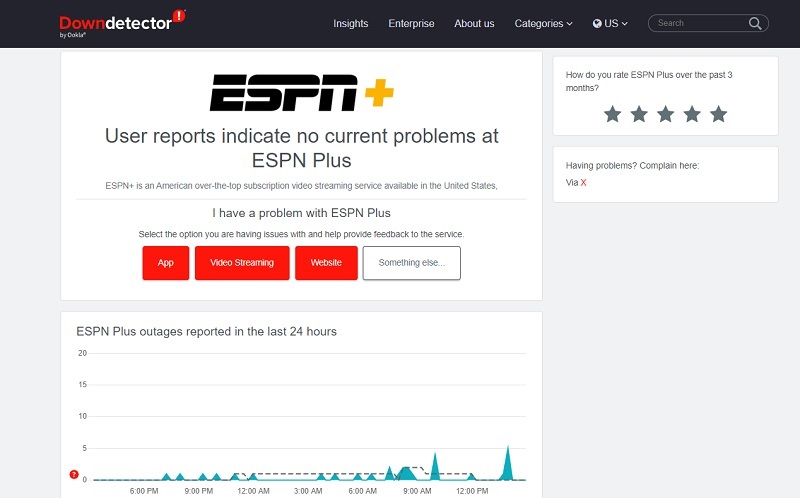
Task: Choose the third rating star
Action: point(665,114)
